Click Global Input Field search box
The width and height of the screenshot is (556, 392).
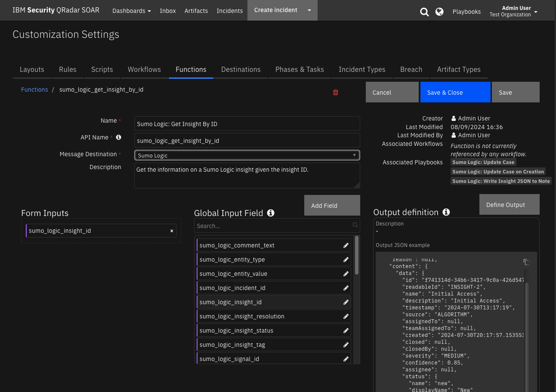pos(277,225)
